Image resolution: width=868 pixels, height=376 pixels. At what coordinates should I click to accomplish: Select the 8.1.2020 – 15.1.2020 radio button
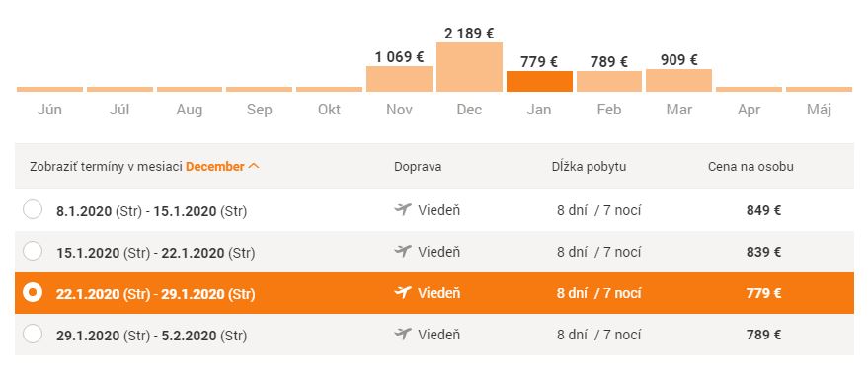[33, 209]
